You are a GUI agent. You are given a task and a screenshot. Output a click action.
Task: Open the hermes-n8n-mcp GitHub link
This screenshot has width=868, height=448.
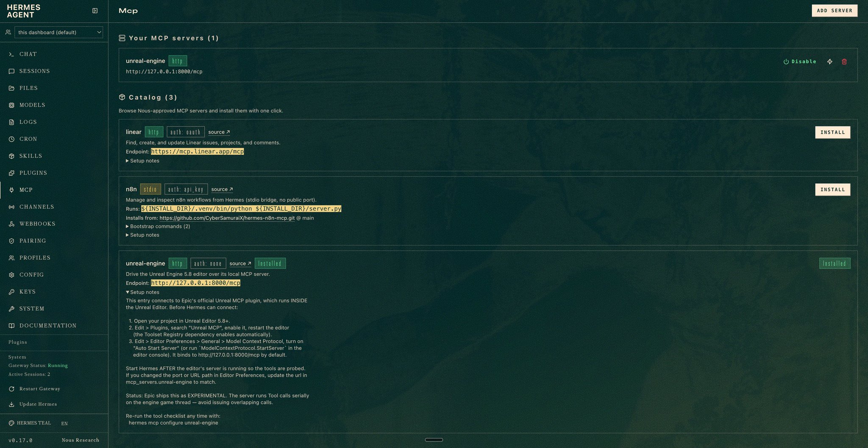pyautogui.click(x=227, y=218)
